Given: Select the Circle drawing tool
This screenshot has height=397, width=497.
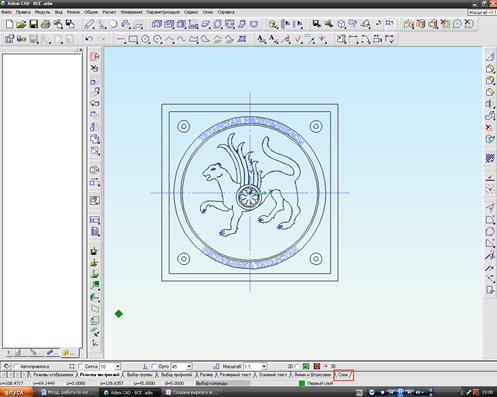Looking at the screenshot, I should tap(145, 39).
